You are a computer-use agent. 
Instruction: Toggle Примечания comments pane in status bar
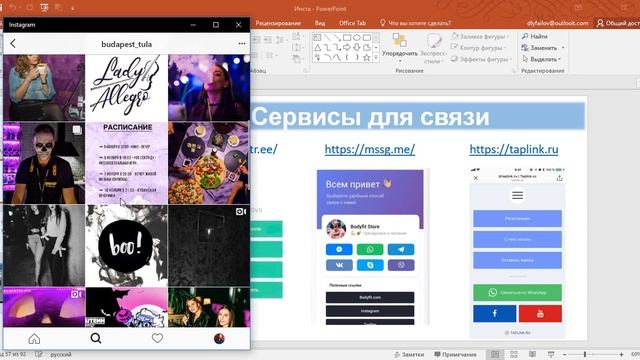455,354
